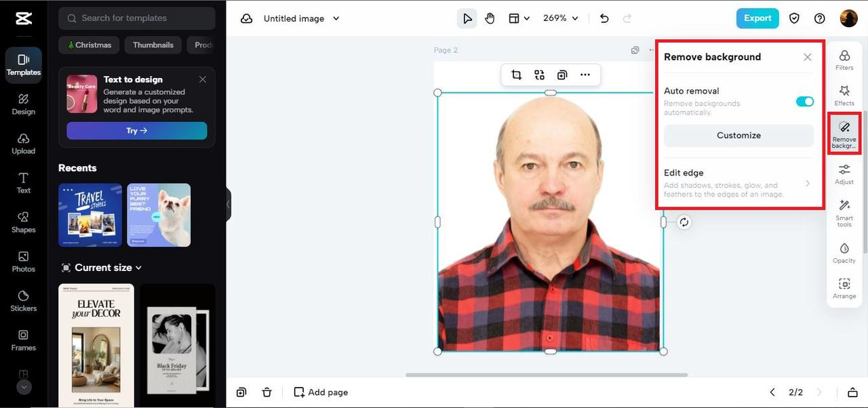
Task: Open the Photos sidebar tab
Action: pos(24,262)
